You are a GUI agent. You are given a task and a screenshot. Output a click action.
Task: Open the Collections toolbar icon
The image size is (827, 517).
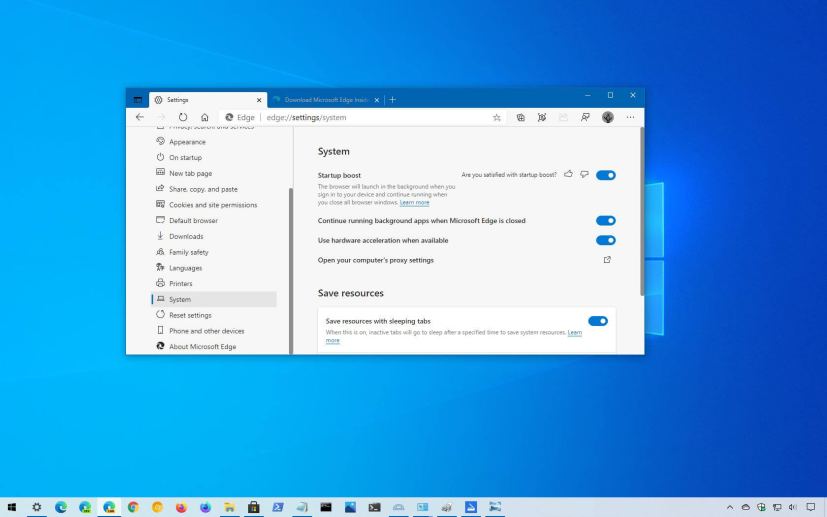click(x=521, y=118)
